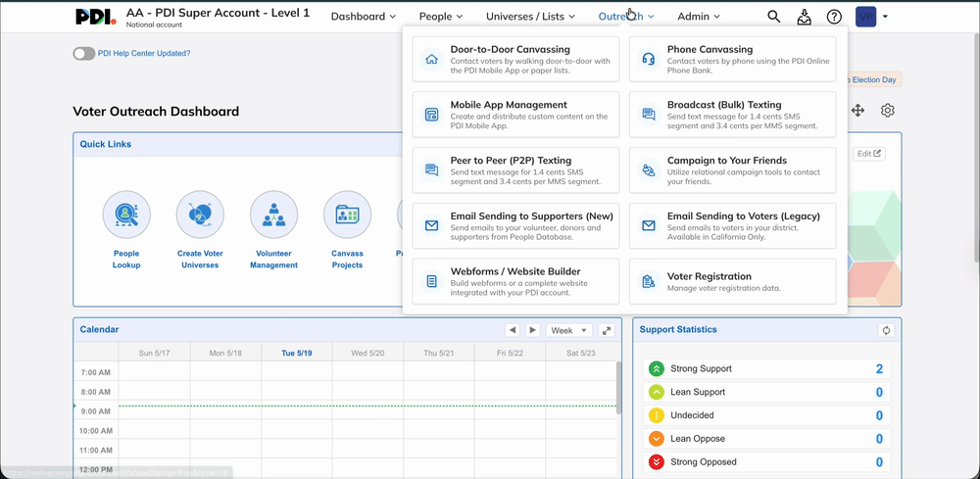Screen dimensions: 980x479
Task: Open the Universes / Lists dropdown
Action: [530, 17]
